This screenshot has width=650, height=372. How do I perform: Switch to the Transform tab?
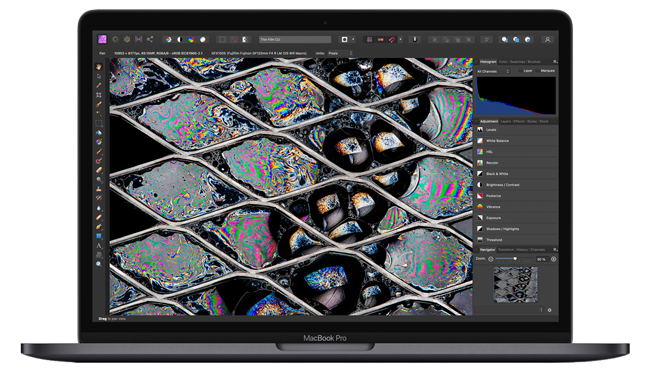tap(506, 250)
